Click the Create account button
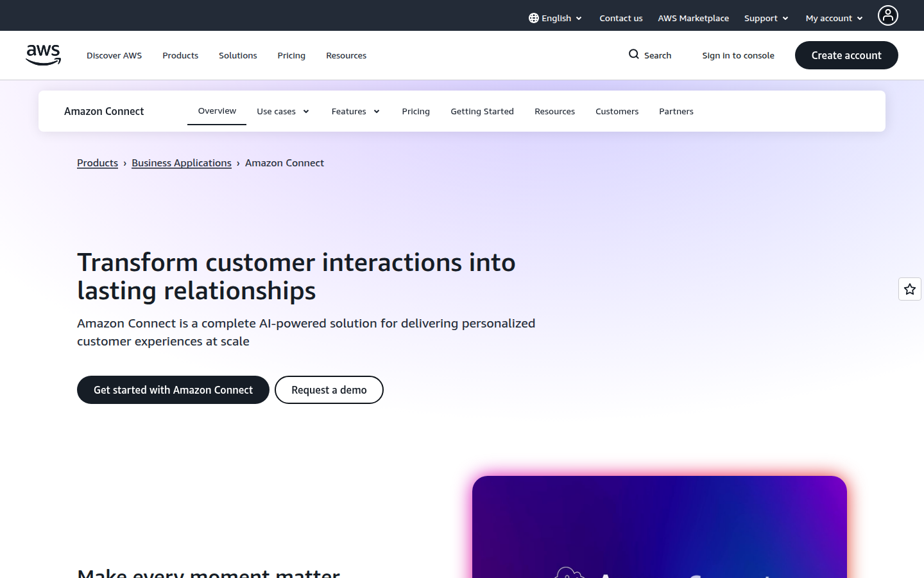 click(x=846, y=55)
